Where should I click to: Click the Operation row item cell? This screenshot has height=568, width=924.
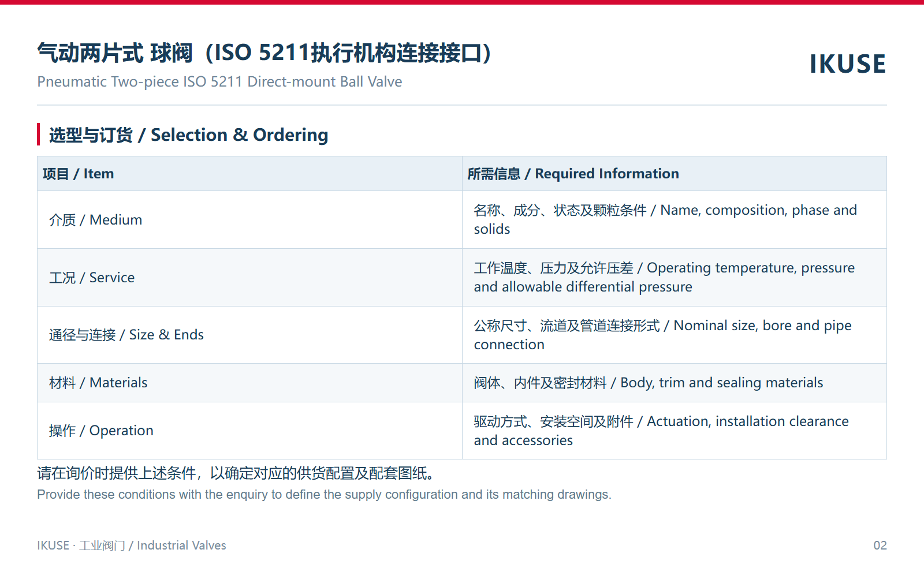(x=249, y=431)
